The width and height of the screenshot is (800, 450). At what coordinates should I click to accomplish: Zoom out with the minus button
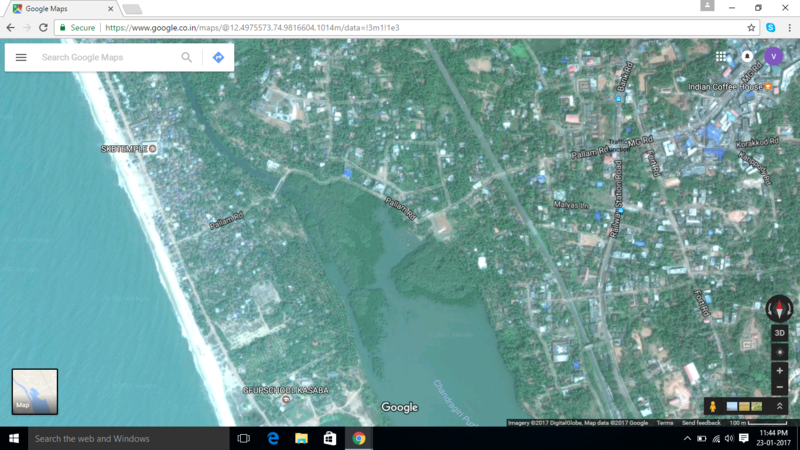click(x=780, y=387)
